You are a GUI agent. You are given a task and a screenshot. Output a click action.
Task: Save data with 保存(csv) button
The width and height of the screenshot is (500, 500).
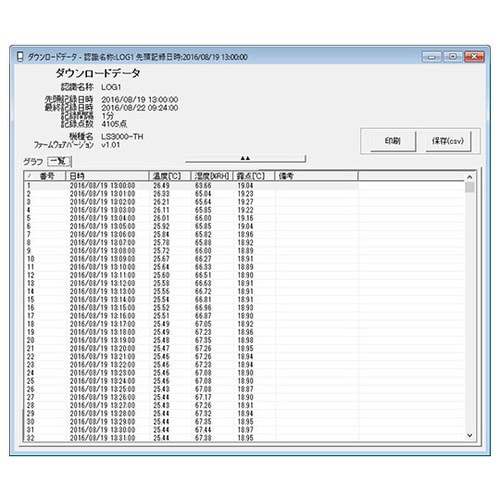tap(448, 141)
